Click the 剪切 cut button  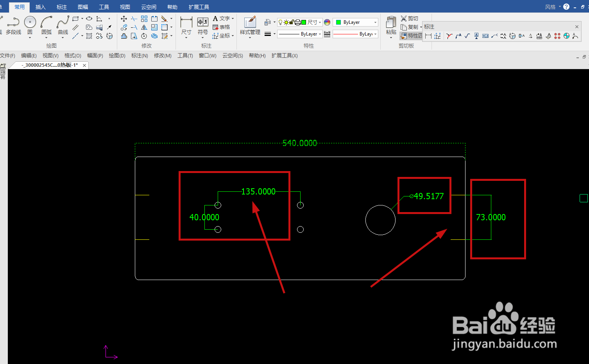pyautogui.click(x=410, y=18)
